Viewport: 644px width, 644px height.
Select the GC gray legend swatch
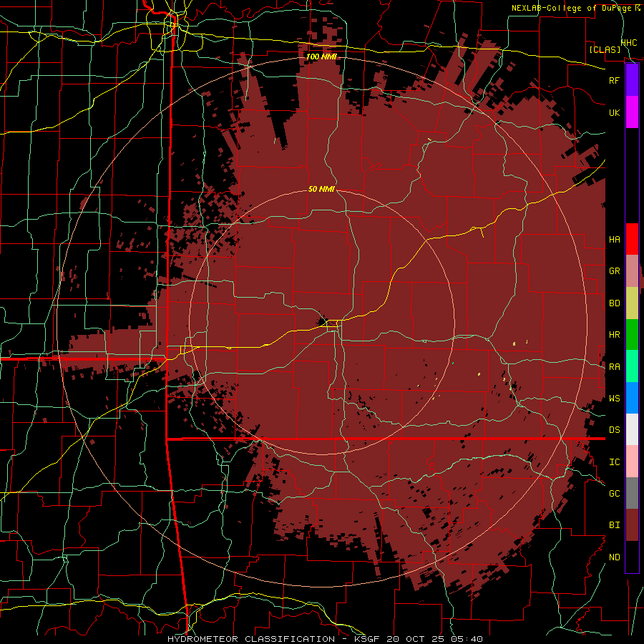[x=632, y=493]
